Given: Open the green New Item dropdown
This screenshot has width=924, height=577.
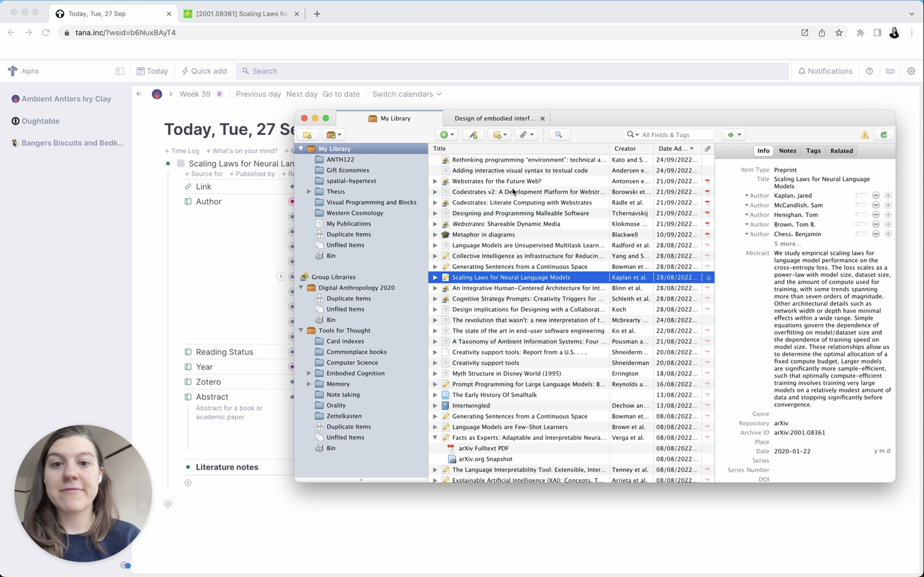Looking at the screenshot, I should tap(447, 135).
